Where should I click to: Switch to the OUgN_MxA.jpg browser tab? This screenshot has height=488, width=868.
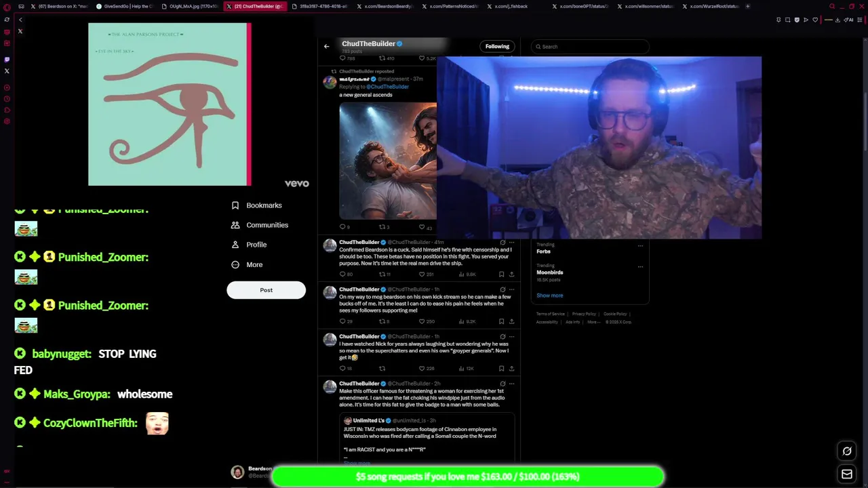click(189, 6)
